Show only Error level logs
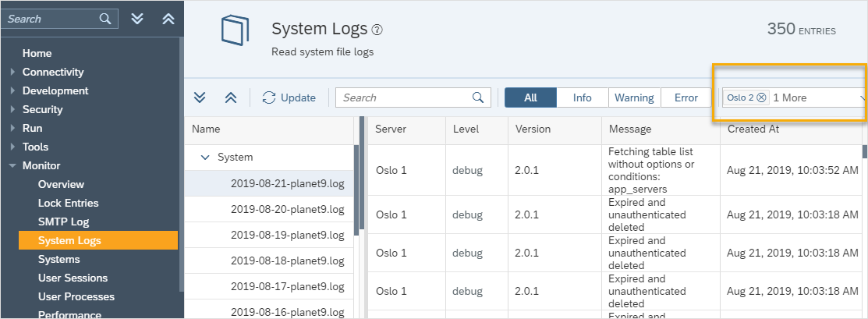 [686, 97]
